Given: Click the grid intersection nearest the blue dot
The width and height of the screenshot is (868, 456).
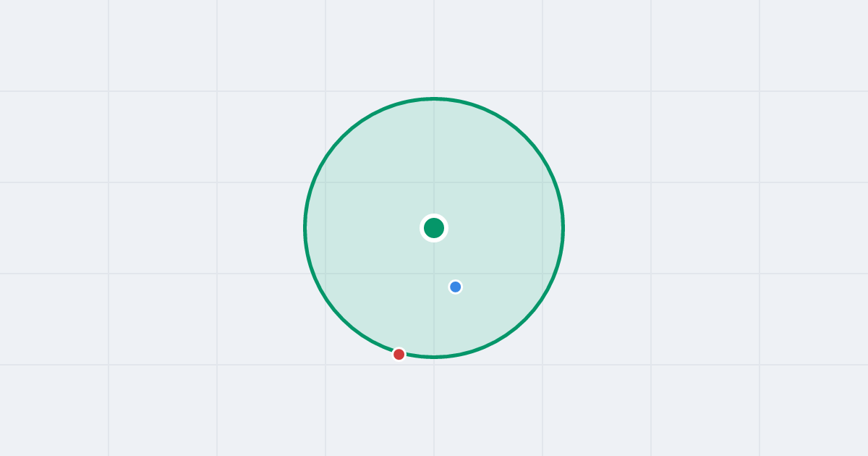Looking at the screenshot, I should 434,274.
